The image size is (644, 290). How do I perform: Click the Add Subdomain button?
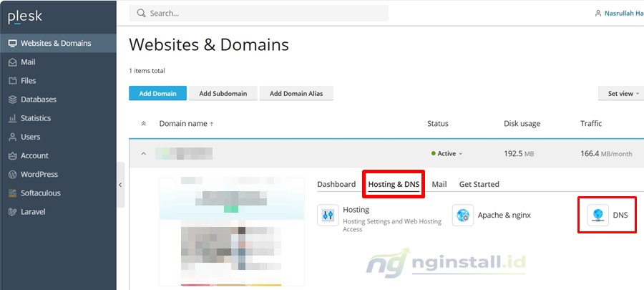pyautogui.click(x=223, y=93)
